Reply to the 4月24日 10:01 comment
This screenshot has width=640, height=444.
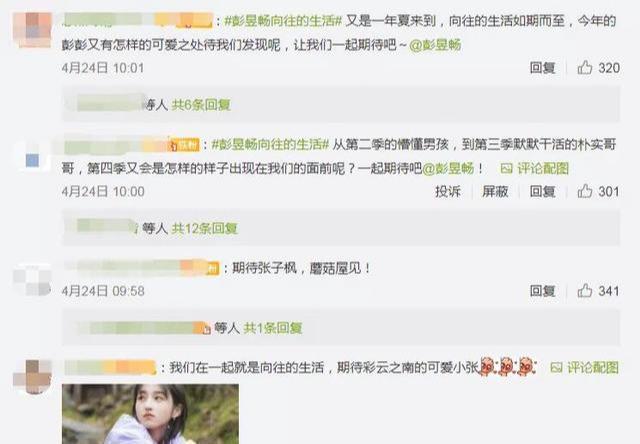click(542, 67)
